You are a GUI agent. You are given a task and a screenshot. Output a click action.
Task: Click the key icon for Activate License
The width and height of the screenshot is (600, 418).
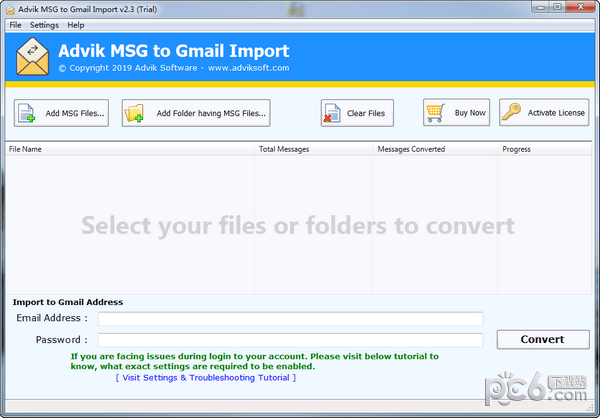coord(511,112)
